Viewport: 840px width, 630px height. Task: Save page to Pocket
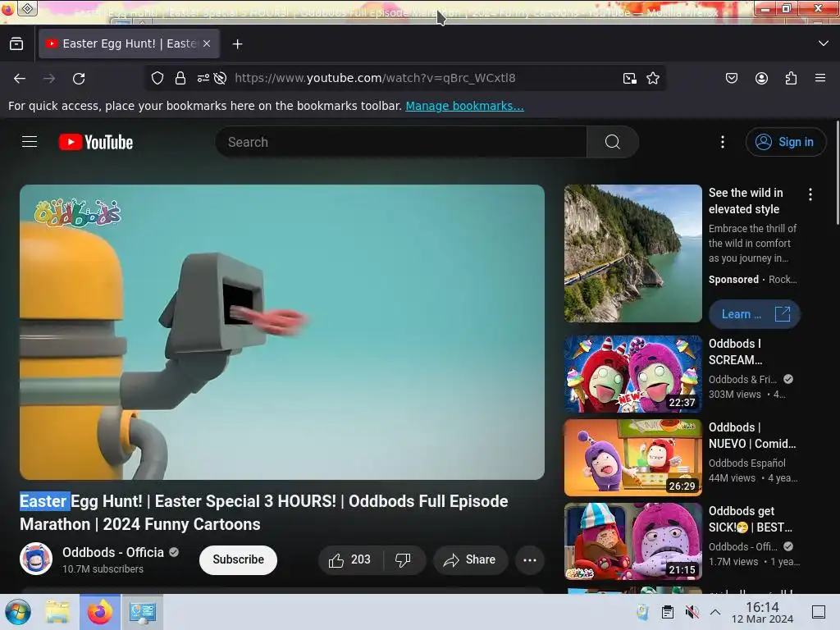(731, 78)
